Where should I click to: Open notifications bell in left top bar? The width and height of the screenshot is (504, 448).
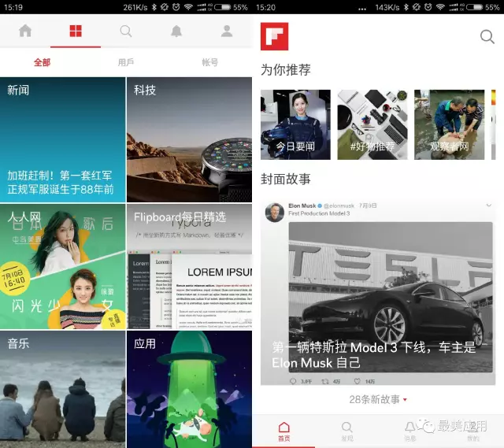click(176, 31)
